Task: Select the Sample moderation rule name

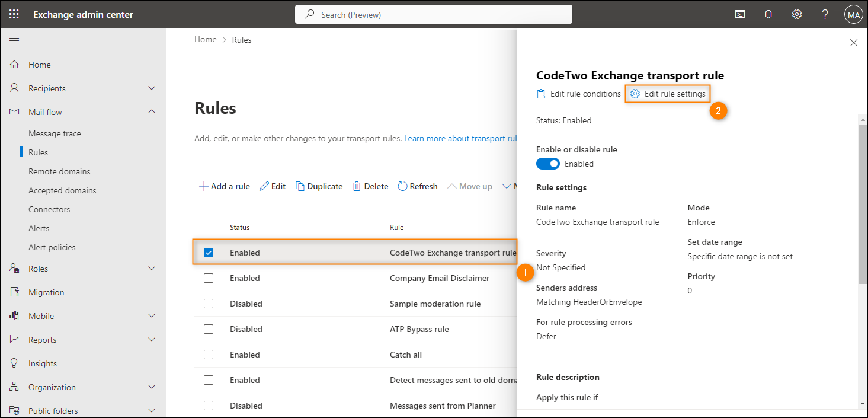Action: click(x=435, y=304)
